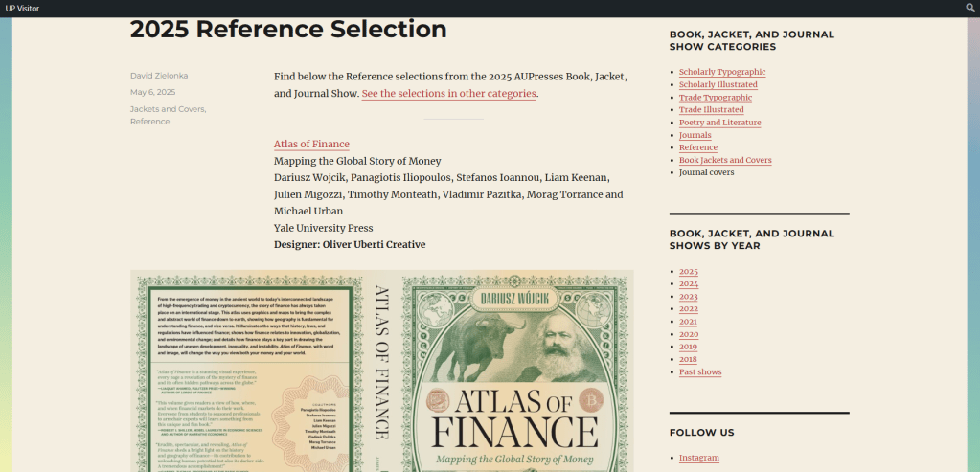Screen dimensions: 980x472
Task: Select Trade Illustrated in sidebar
Action: point(711,110)
